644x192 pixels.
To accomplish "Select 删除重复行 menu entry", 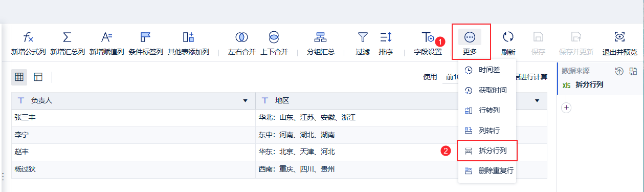I will pos(487,170).
